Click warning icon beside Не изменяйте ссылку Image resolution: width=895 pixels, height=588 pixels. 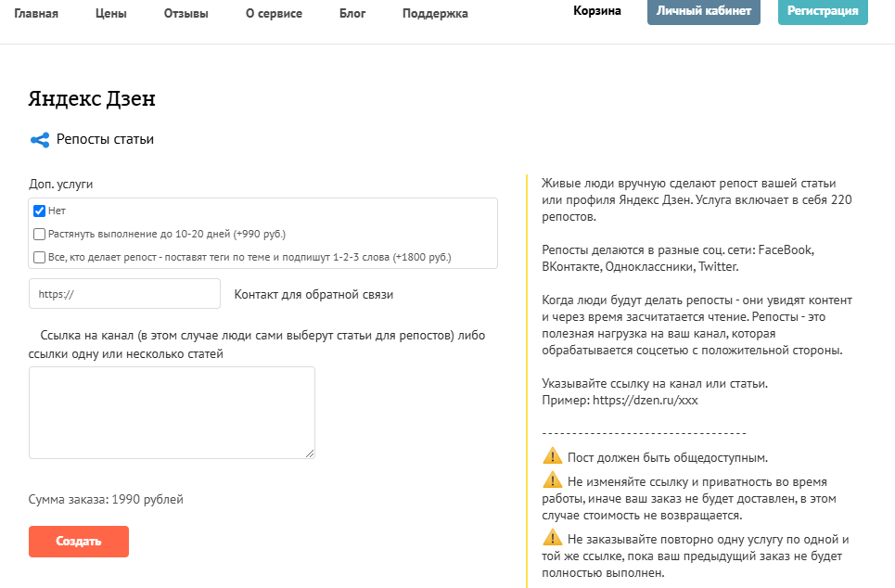pos(552,480)
